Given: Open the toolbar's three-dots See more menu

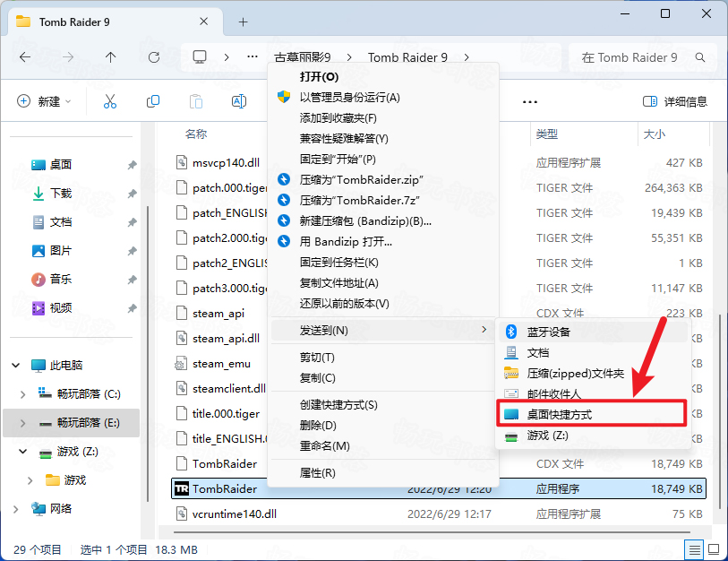Looking at the screenshot, I should pos(530,102).
